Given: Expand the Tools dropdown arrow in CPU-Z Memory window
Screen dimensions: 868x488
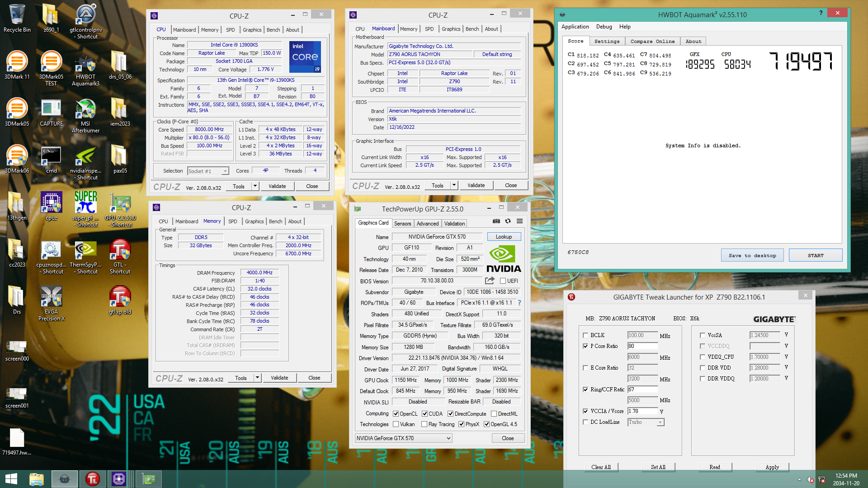Looking at the screenshot, I should pyautogui.click(x=257, y=378).
